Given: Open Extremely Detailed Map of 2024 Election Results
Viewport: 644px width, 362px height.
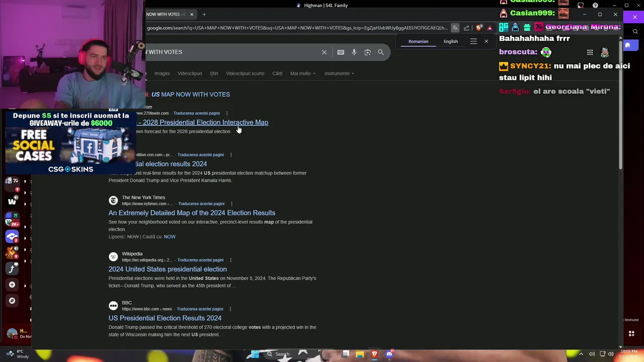Looking at the screenshot, I should coord(192,213).
